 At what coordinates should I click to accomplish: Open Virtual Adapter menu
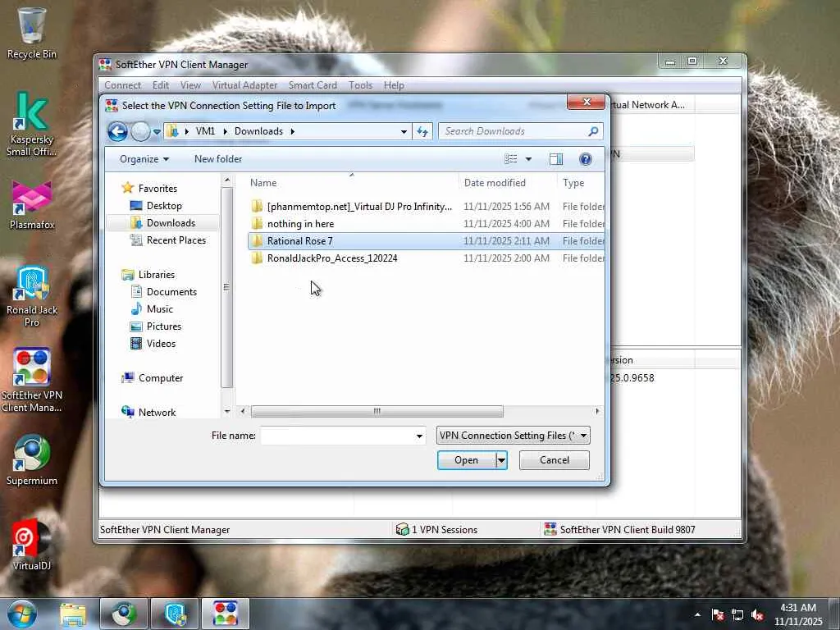[244, 85]
